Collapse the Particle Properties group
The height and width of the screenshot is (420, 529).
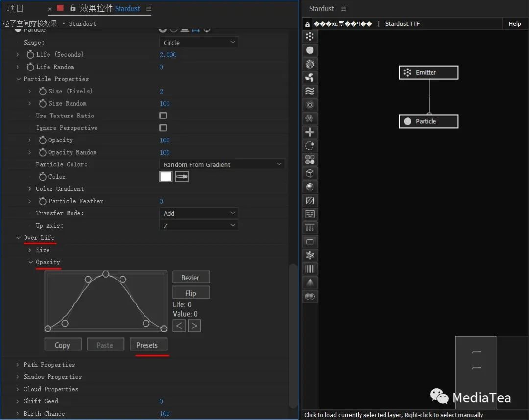(19, 79)
